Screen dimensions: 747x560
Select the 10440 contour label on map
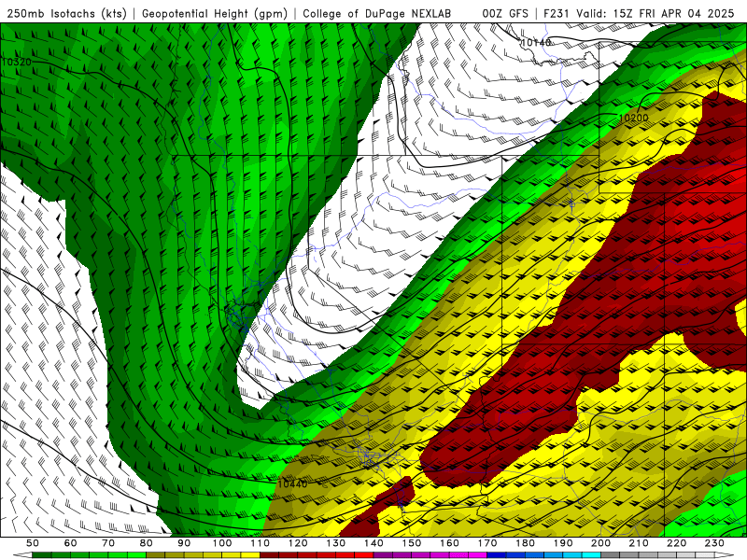click(292, 483)
